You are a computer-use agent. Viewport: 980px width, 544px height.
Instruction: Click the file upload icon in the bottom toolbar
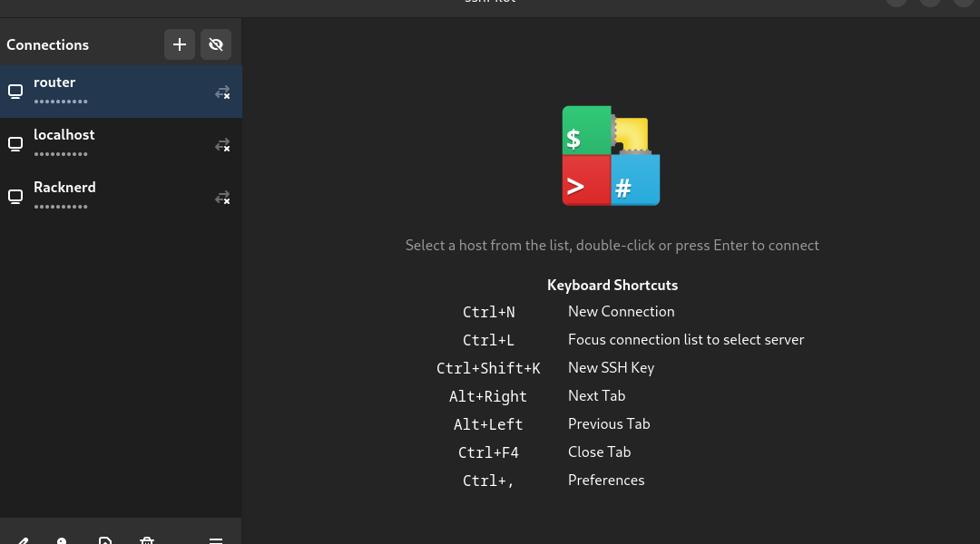[105, 540]
